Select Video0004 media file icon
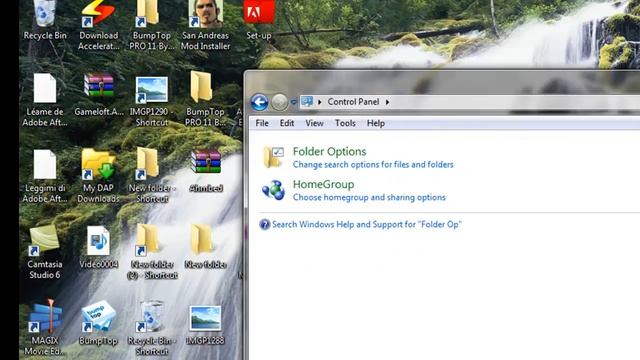 [98, 241]
